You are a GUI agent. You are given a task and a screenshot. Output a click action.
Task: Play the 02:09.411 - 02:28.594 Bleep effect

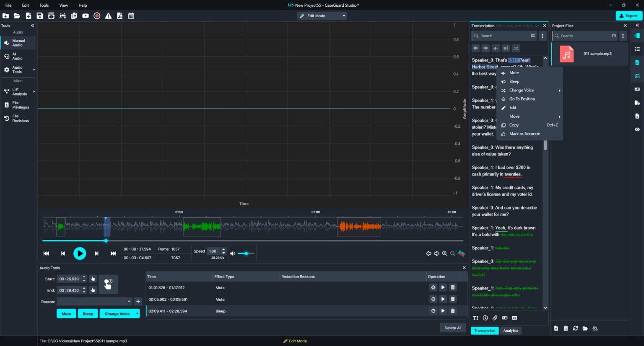coord(443,311)
